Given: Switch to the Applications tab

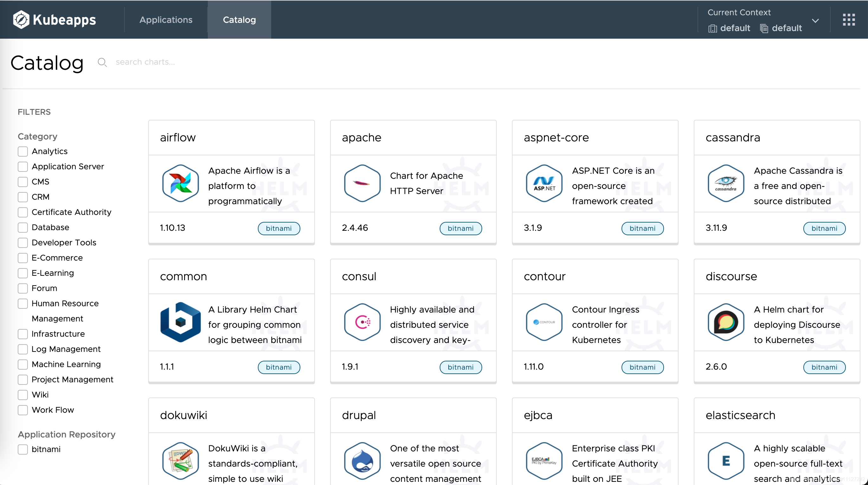Looking at the screenshot, I should pos(166,20).
